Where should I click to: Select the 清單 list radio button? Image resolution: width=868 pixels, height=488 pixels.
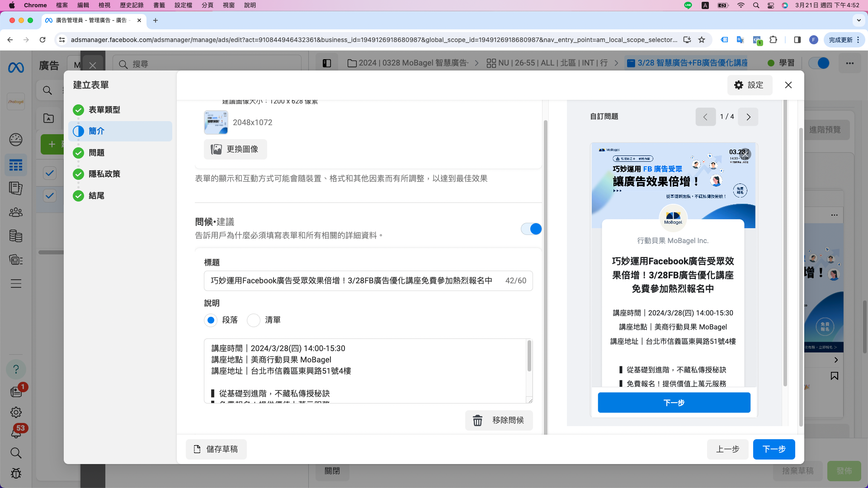[x=254, y=320]
